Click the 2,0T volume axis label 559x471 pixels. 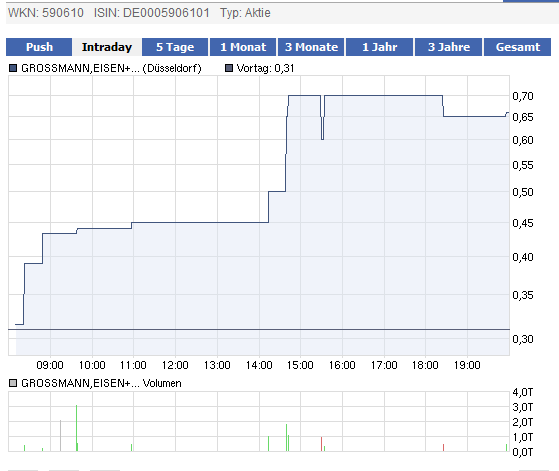(523, 422)
